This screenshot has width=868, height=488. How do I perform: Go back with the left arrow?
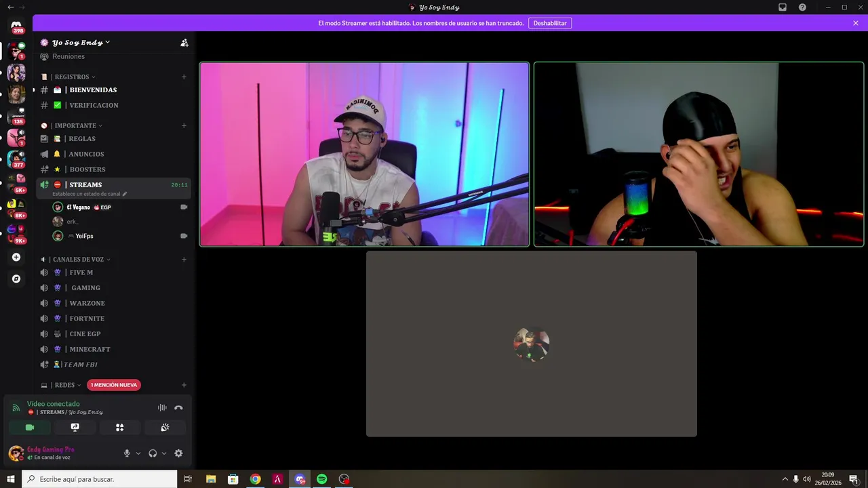click(10, 7)
